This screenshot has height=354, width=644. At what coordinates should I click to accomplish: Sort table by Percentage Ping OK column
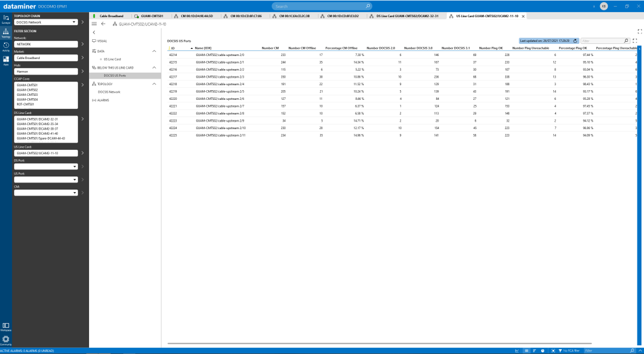point(573,48)
